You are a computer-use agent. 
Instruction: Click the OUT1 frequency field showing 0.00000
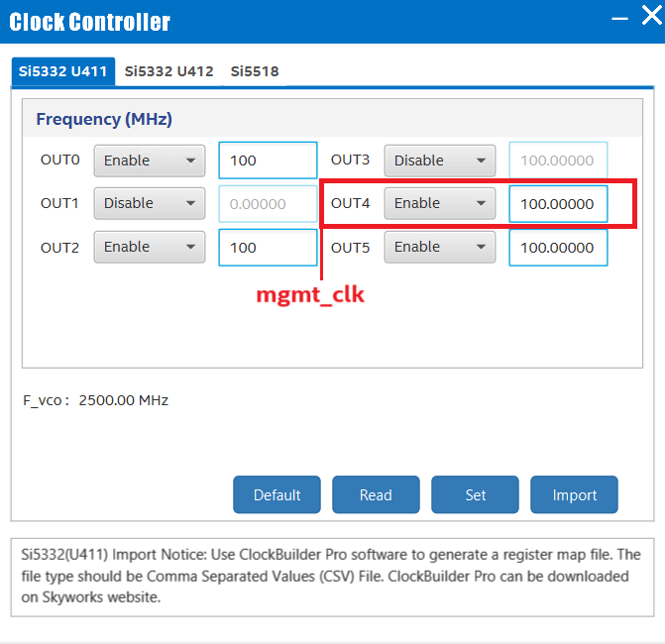pos(268,204)
